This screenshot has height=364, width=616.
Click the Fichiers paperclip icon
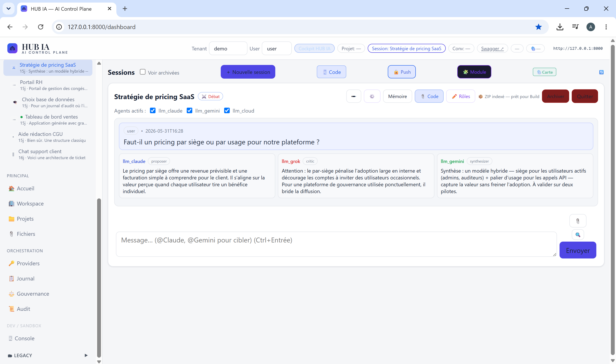pyautogui.click(x=12, y=234)
